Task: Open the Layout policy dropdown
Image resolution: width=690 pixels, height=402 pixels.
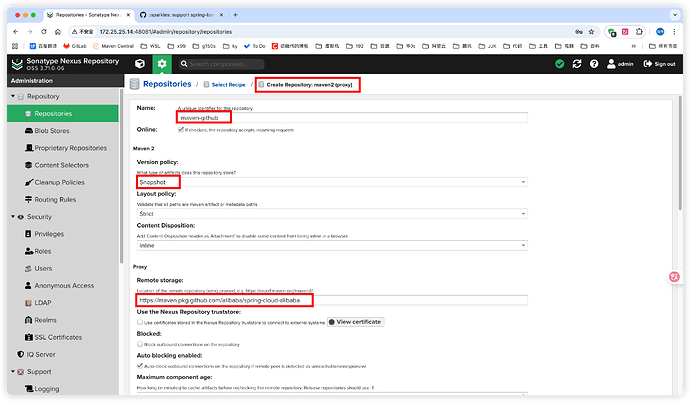Action: click(x=332, y=213)
